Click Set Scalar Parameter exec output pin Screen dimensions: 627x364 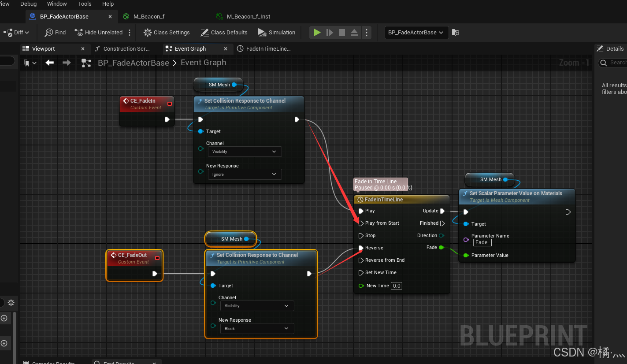pyautogui.click(x=568, y=212)
